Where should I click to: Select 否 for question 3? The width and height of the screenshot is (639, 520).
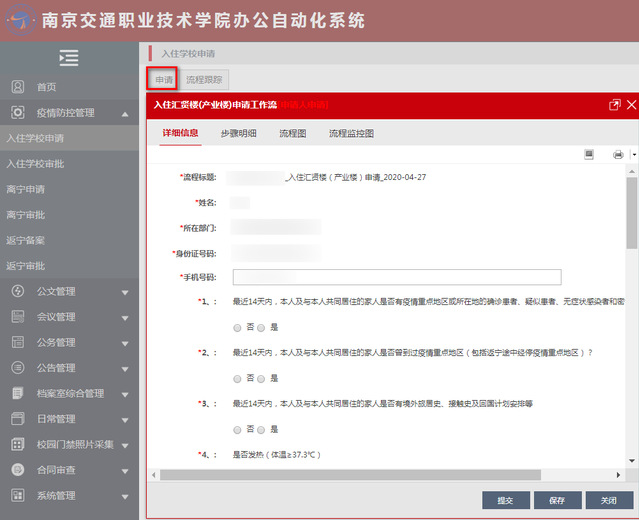237,429
